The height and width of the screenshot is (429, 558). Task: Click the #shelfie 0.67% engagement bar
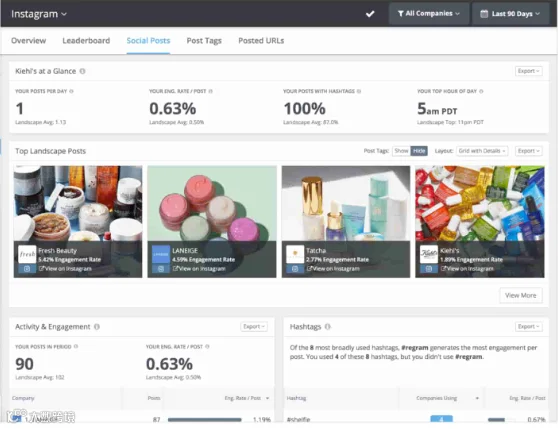[496, 420]
